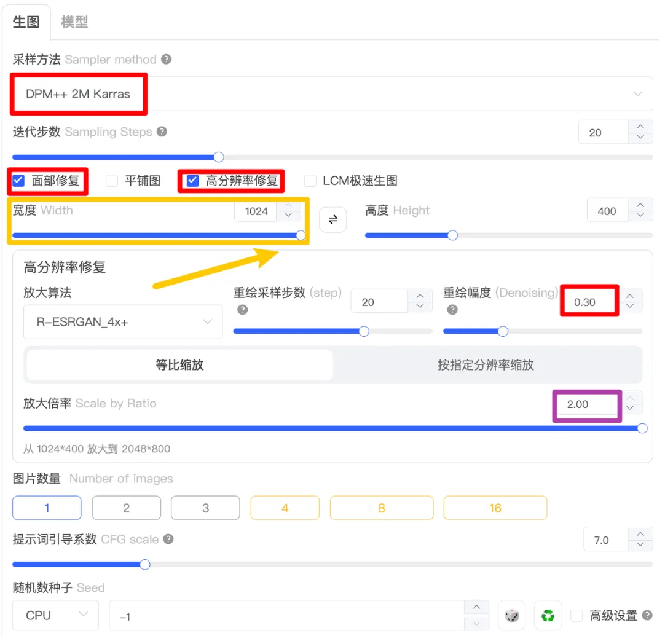665x644 pixels.
Task: Click help icon under 重绘幅度 Denoising
Action: (452, 310)
